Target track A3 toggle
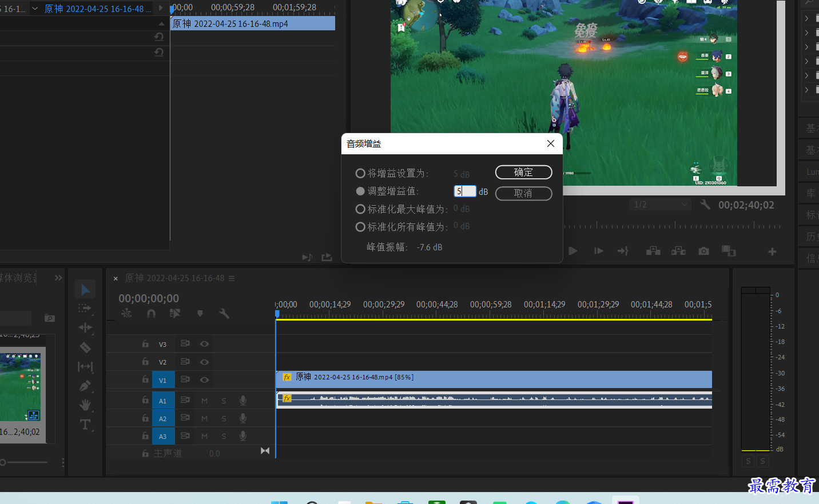This screenshot has height=504, width=819. 163,437
